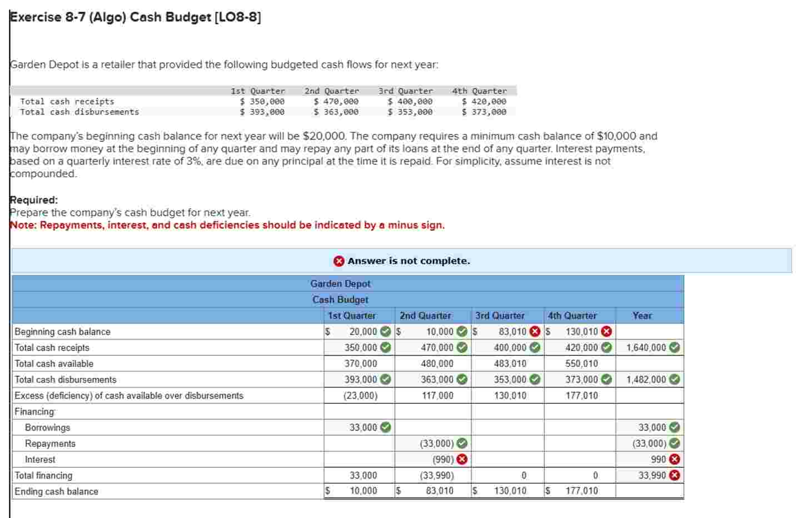The image size is (812, 518).
Task: Click red X next to 3rd Quarter beginning balance
Action: (x=535, y=331)
